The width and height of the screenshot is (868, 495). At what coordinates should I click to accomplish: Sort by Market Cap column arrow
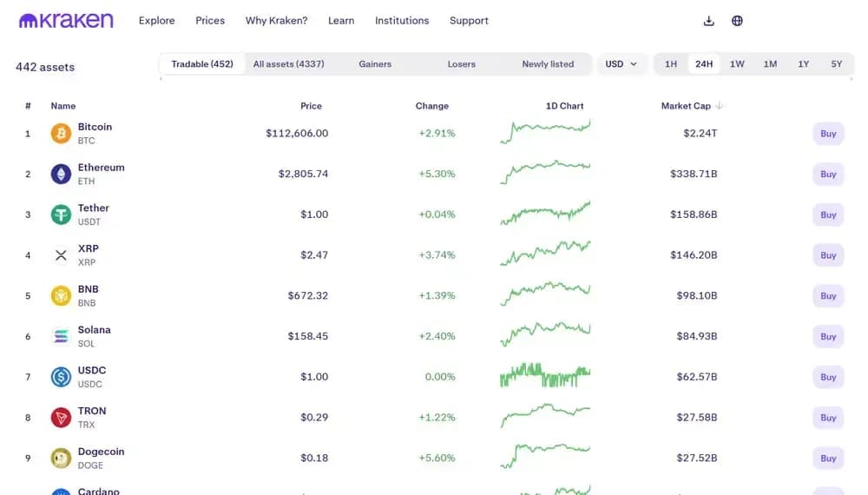720,106
